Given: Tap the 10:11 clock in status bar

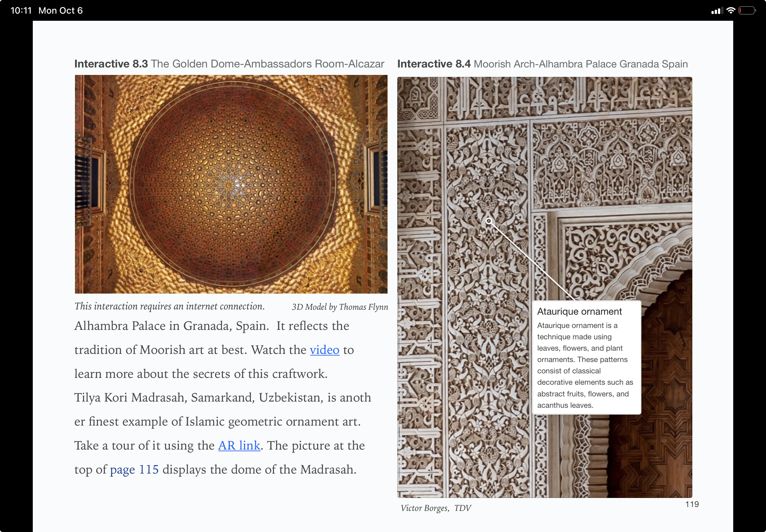Looking at the screenshot, I should point(21,11).
